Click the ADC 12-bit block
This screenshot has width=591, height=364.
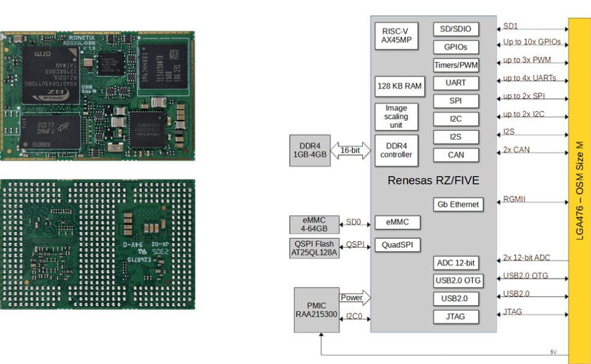(x=456, y=263)
